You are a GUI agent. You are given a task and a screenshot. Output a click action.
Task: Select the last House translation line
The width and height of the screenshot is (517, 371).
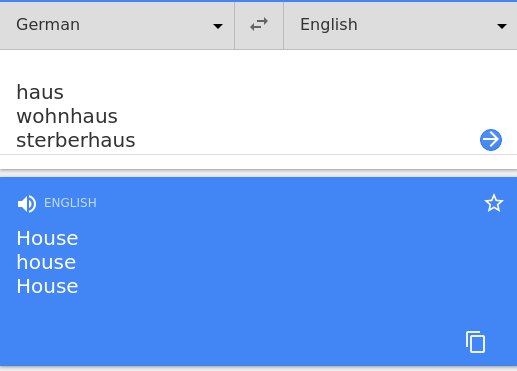(x=47, y=286)
